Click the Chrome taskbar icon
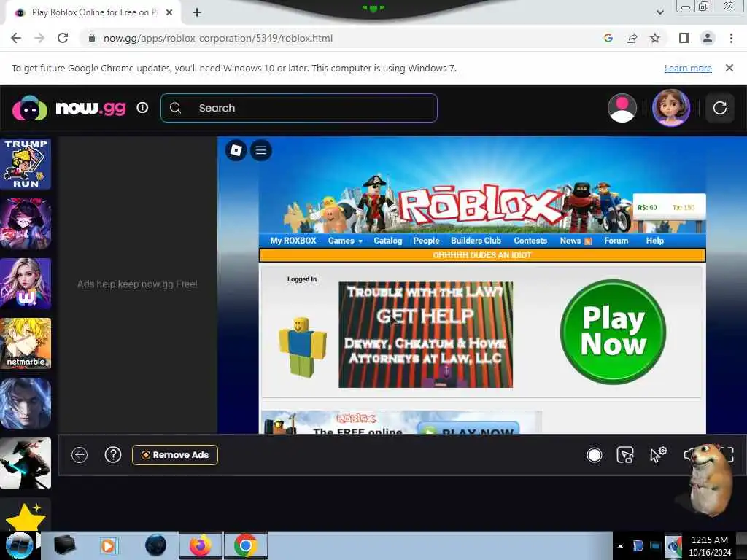Viewport: 747px width, 560px height. 245,545
